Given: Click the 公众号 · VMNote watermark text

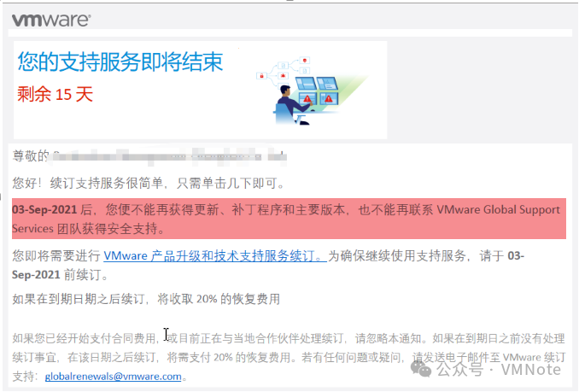Looking at the screenshot, I should [x=498, y=370].
